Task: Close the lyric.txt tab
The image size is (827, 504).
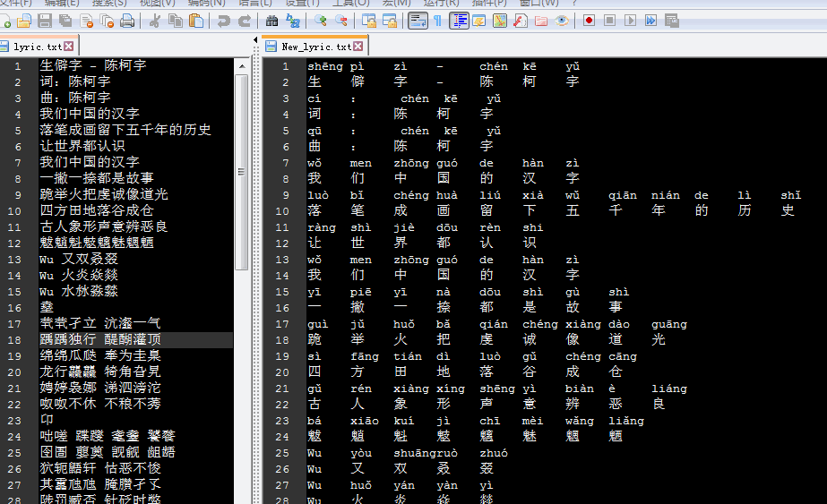Action: coord(69,47)
